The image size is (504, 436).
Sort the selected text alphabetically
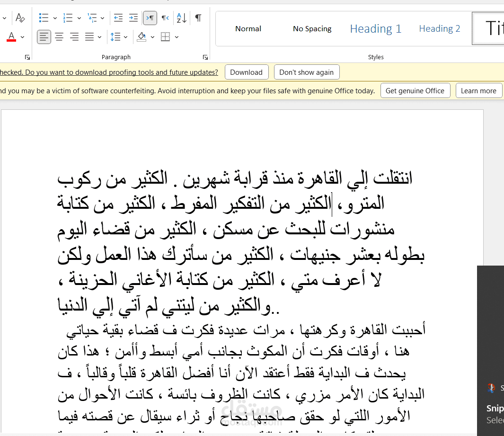[x=182, y=18]
